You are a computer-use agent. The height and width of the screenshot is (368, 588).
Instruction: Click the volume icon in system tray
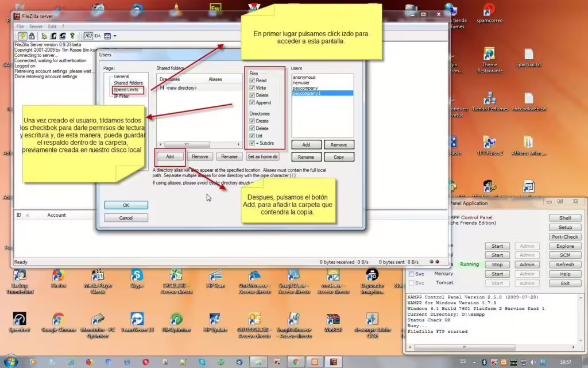(x=532, y=362)
